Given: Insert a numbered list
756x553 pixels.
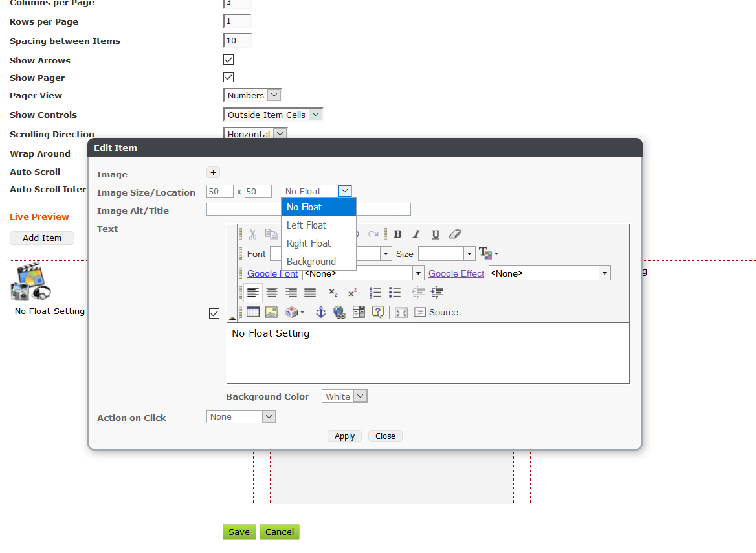Looking at the screenshot, I should pos(375,293).
